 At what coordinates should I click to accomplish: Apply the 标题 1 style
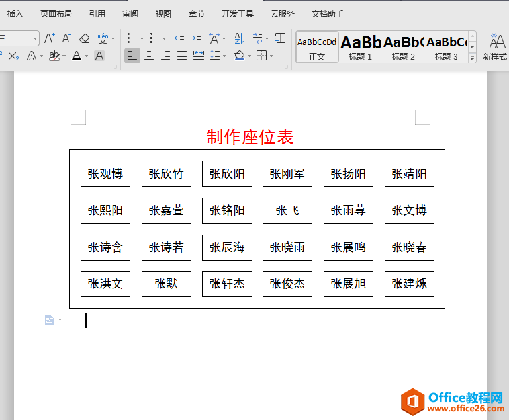click(x=361, y=47)
